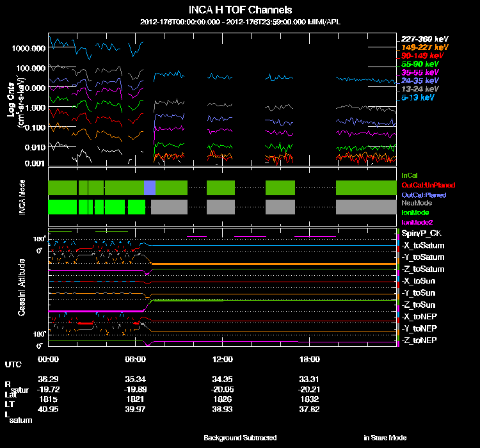Select the OutCal:UnPlaned legend label
Viewport: 480px width, 448px height.
click(428, 185)
